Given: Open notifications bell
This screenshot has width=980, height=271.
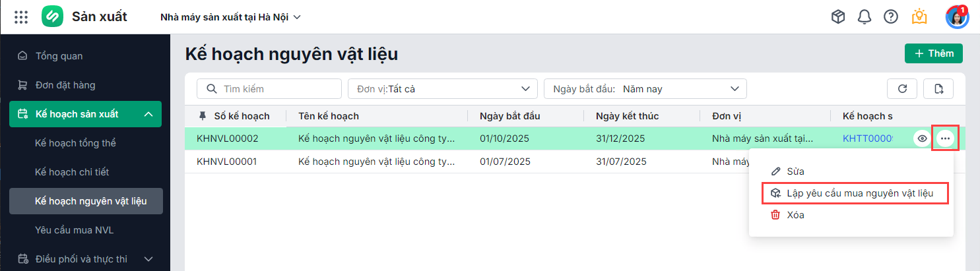Looking at the screenshot, I should [865, 17].
